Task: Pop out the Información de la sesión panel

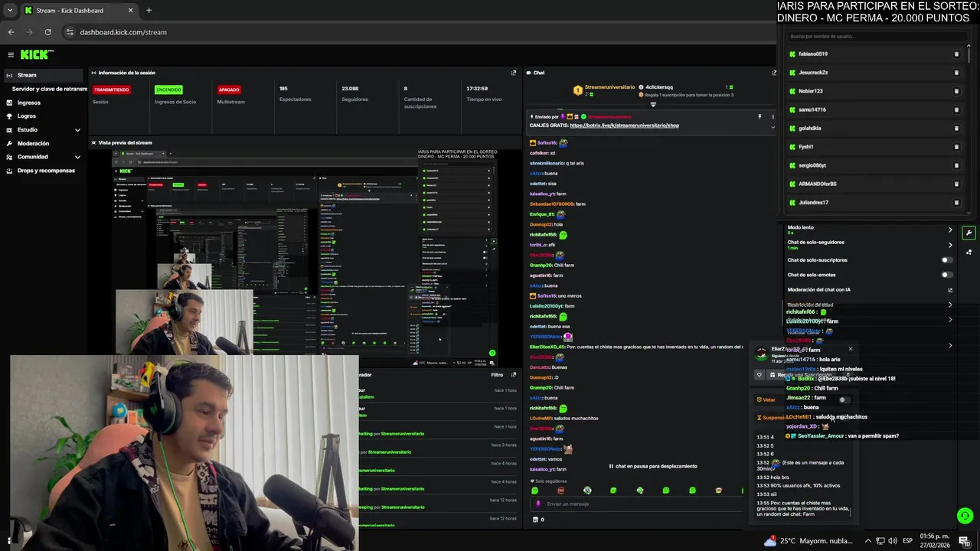Action: tap(514, 73)
